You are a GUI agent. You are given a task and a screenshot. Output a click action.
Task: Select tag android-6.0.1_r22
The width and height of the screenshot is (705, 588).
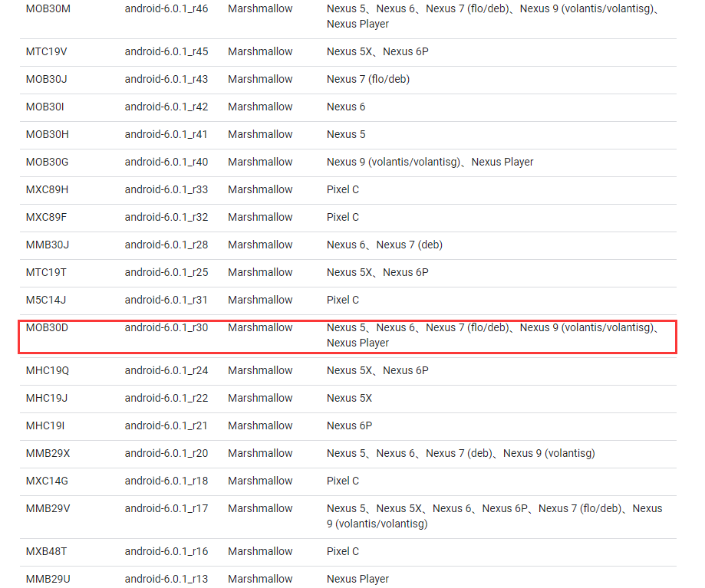click(x=166, y=399)
